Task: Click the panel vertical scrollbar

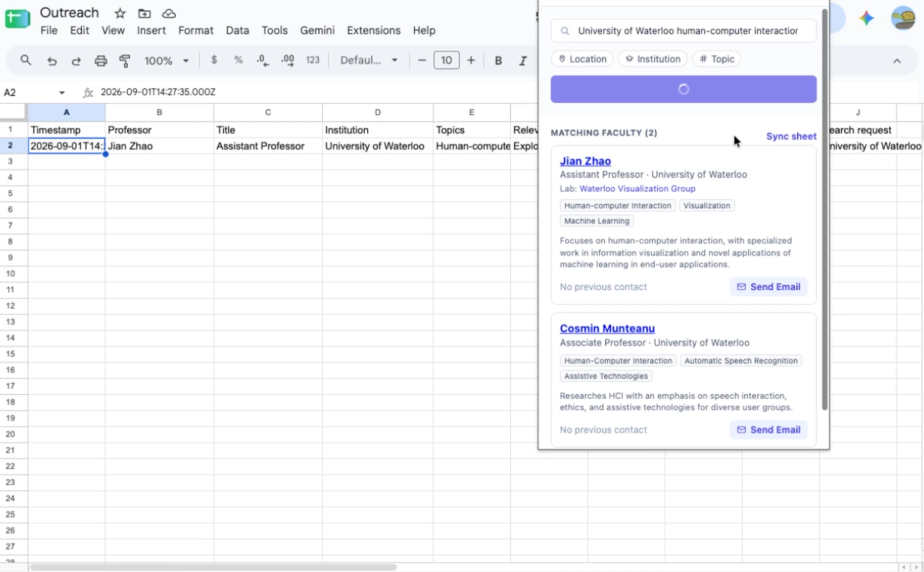Action: (825, 209)
